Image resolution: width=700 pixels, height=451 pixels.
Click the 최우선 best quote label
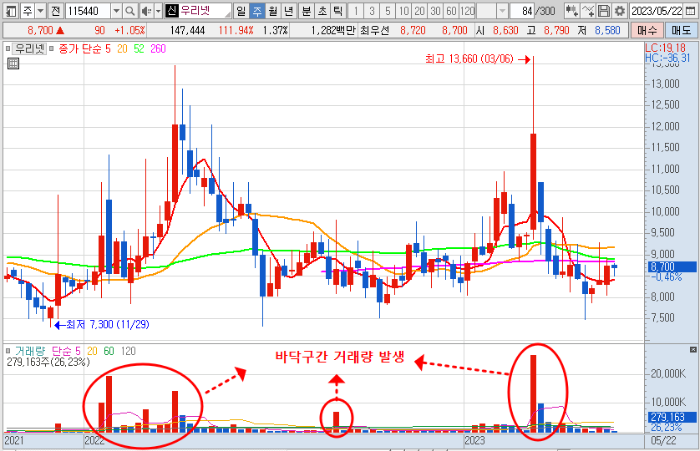click(375, 30)
